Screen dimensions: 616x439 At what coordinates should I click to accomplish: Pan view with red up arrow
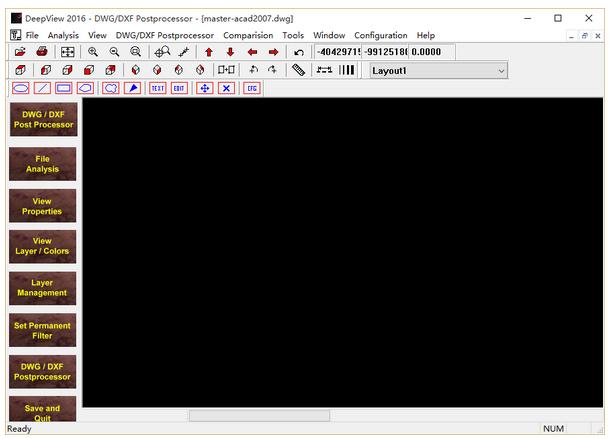pos(209,52)
